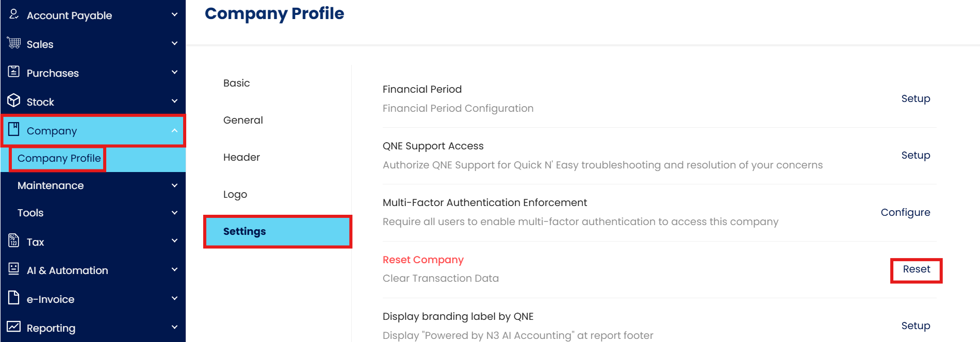The height and width of the screenshot is (342, 980).
Task: Click the Sales shopping cart icon
Action: pos(14,43)
